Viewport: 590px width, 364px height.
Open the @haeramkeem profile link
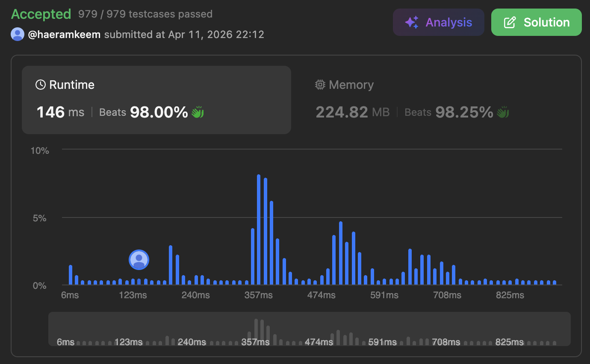click(x=64, y=35)
